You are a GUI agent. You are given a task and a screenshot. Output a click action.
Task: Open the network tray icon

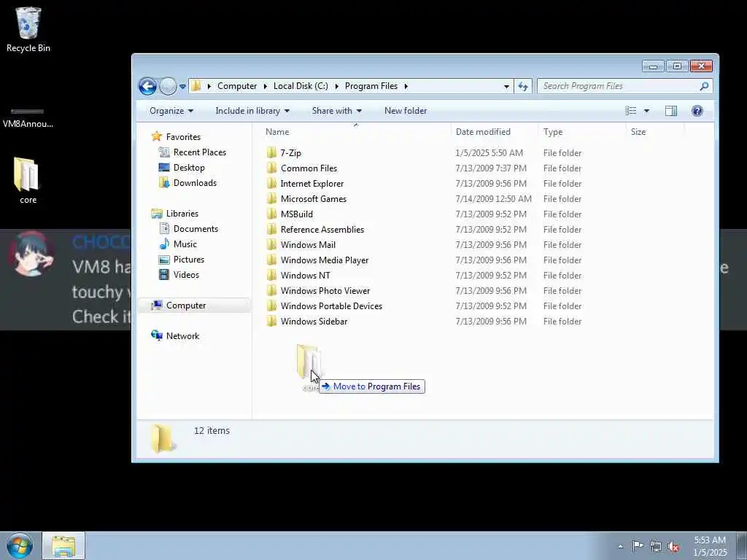click(x=656, y=546)
